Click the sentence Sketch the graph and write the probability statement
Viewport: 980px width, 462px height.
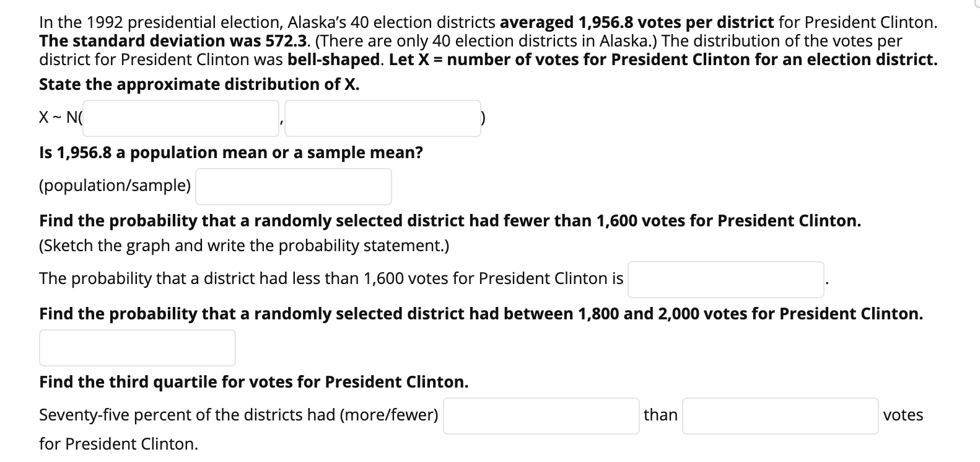point(244,246)
